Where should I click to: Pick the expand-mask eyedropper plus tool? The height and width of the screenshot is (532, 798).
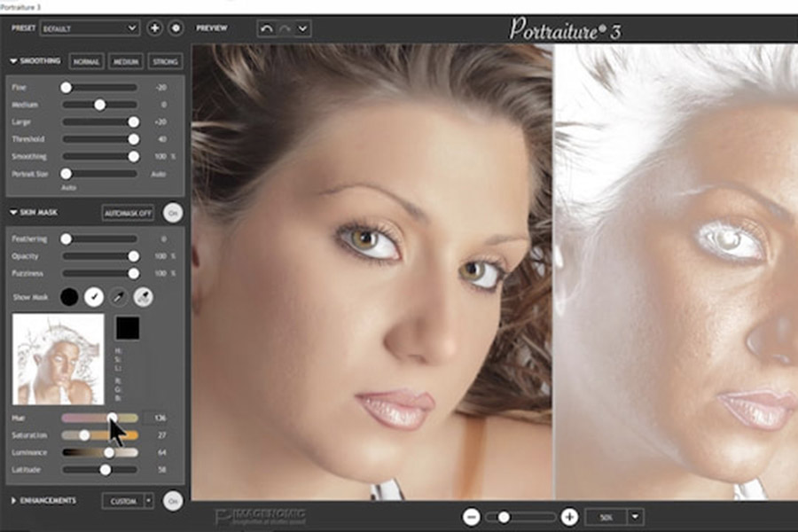pyautogui.click(x=143, y=297)
